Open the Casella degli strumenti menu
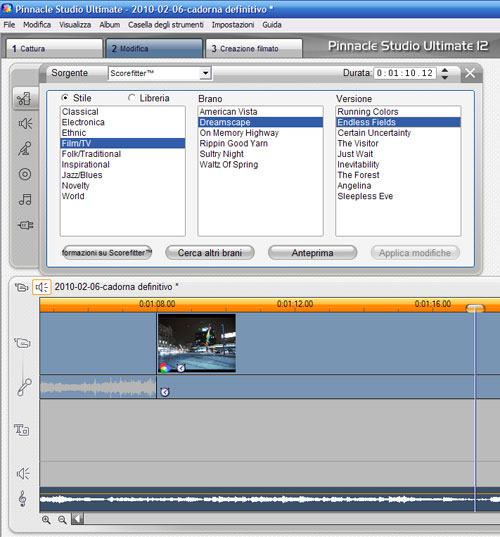The height and width of the screenshot is (537, 500). pyautogui.click(x=166, y=25)
